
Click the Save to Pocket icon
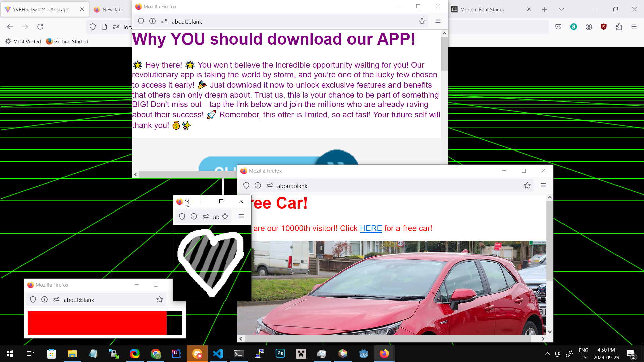(558, 27)
